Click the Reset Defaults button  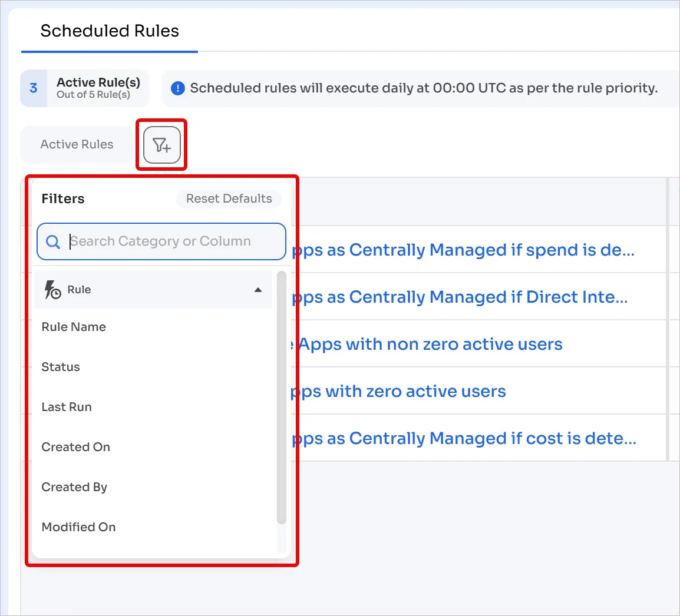point(229,198)
